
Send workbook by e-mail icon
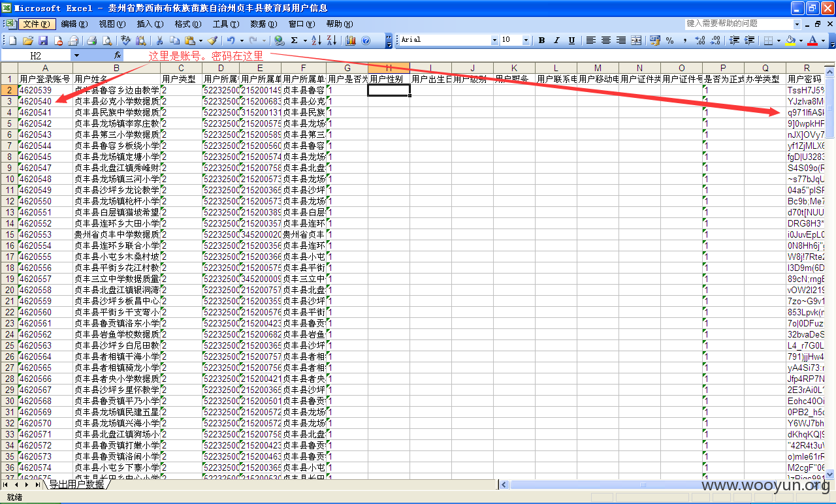click(x=73, y=40)
